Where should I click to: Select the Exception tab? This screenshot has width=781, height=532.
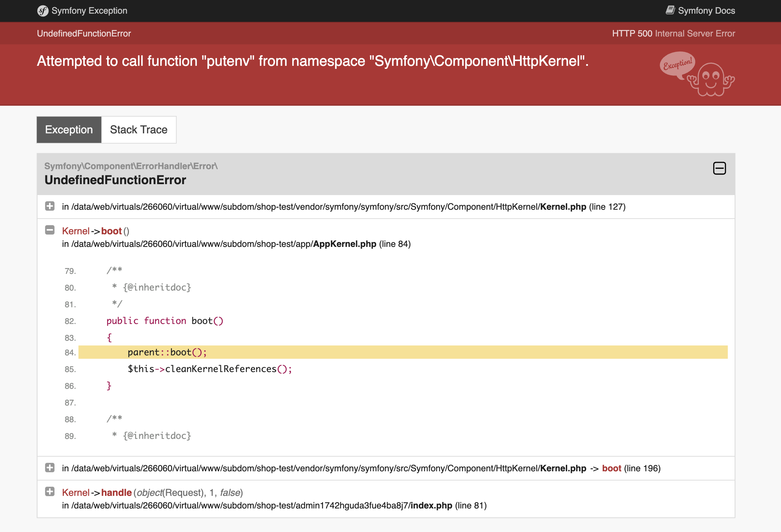(x=69, y=130)
